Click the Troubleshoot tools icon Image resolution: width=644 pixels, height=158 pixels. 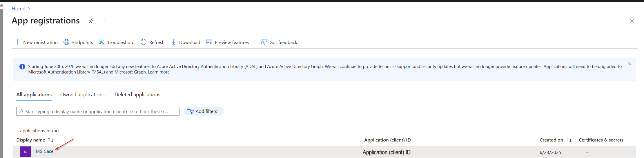101,42
